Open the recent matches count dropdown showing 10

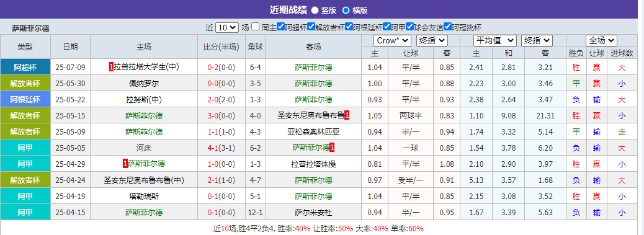pyautogui.click(x=226, y=27)
